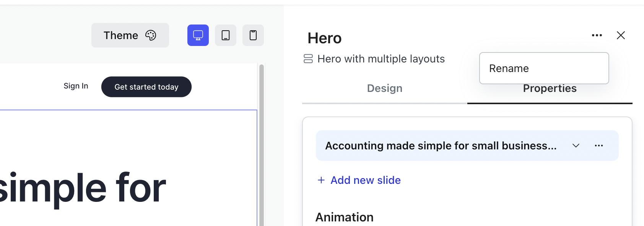Switch to the Design tab
This screenshot has height=226, width=644.
(385, 88)
